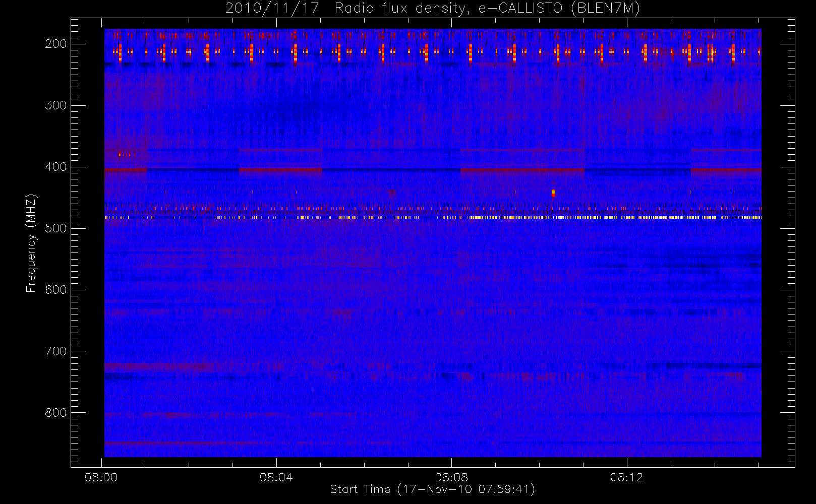Click the plot title '2010/11/17 Radio flux density, e-CALLISTO (BLEN7M)'
Screen dimensions: 816x504
click(x=432, y=8)
